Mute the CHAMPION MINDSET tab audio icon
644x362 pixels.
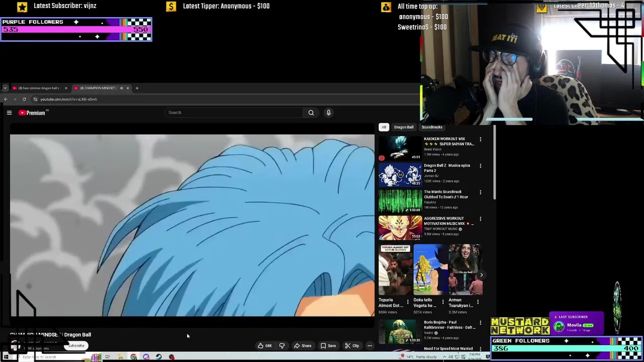point(121,88)
